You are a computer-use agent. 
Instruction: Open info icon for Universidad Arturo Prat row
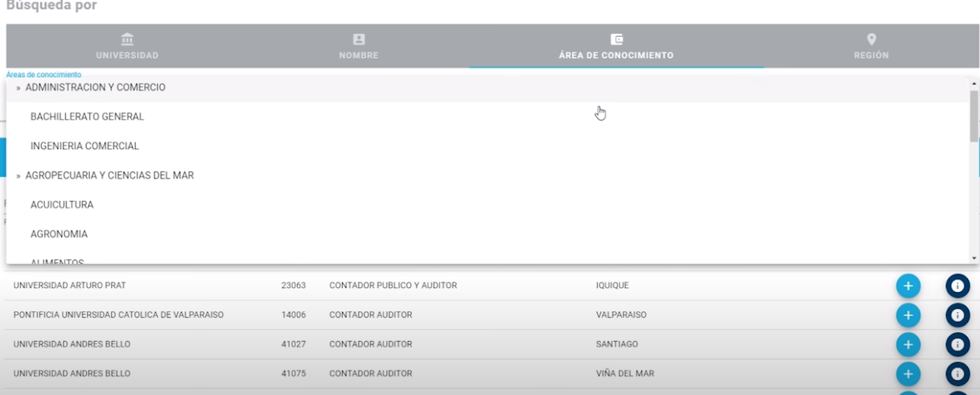(957, 286)
